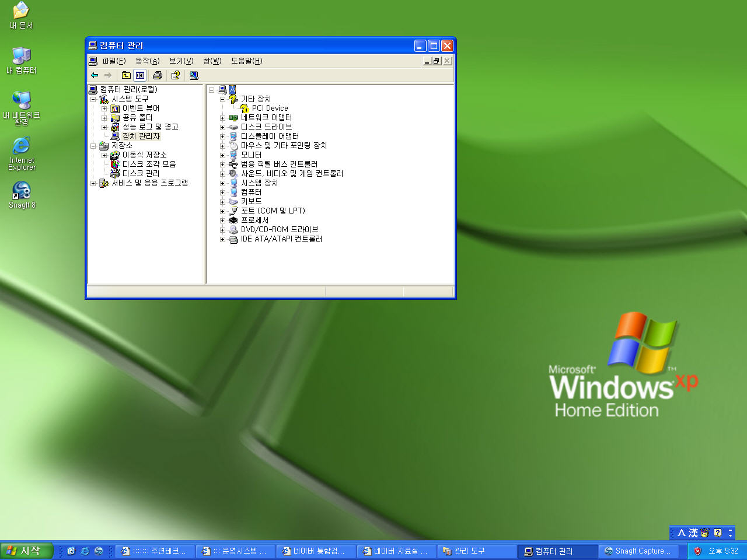Select the 시스템 장치 category
Image resolution: width=747 pixels, height=560 pixels.
tap(259, 183)
